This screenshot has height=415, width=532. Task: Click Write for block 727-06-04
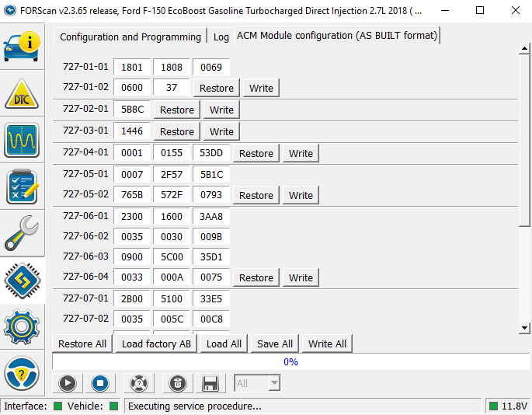(301, 277)
